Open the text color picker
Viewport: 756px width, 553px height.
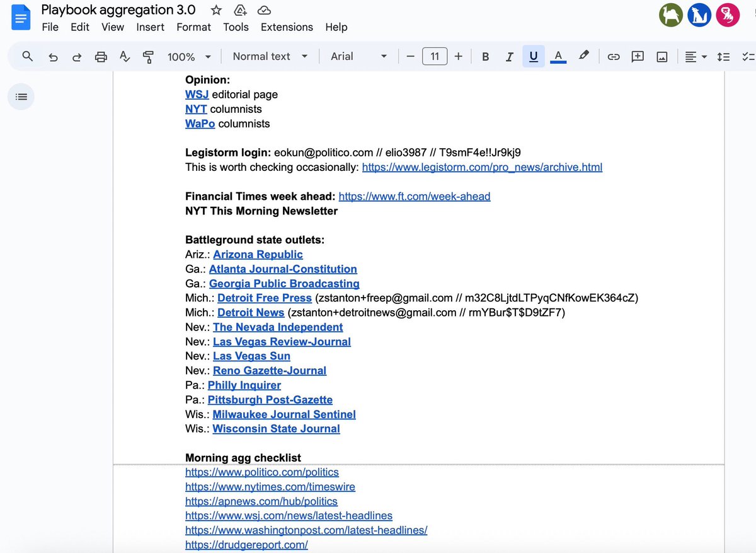point(558,56)
